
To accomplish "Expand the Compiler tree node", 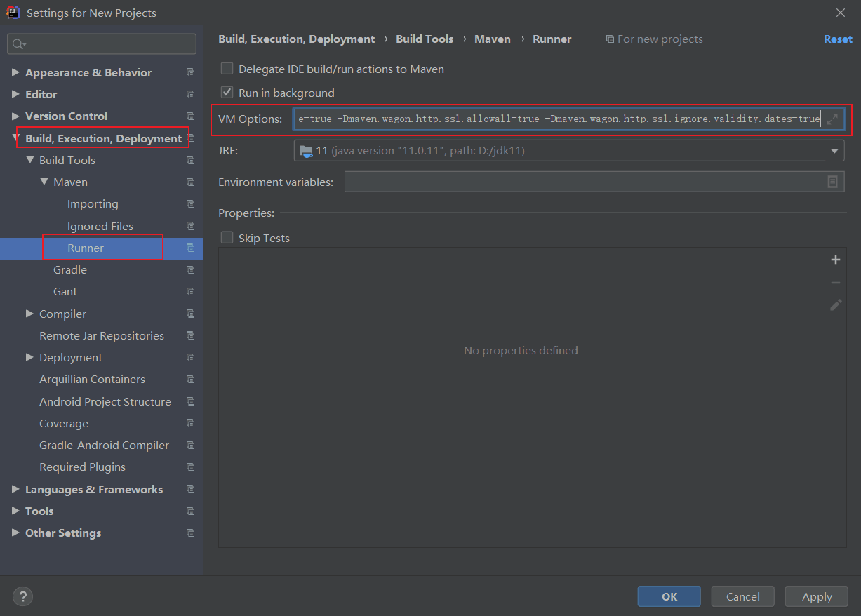I will [x=29, y=314].
